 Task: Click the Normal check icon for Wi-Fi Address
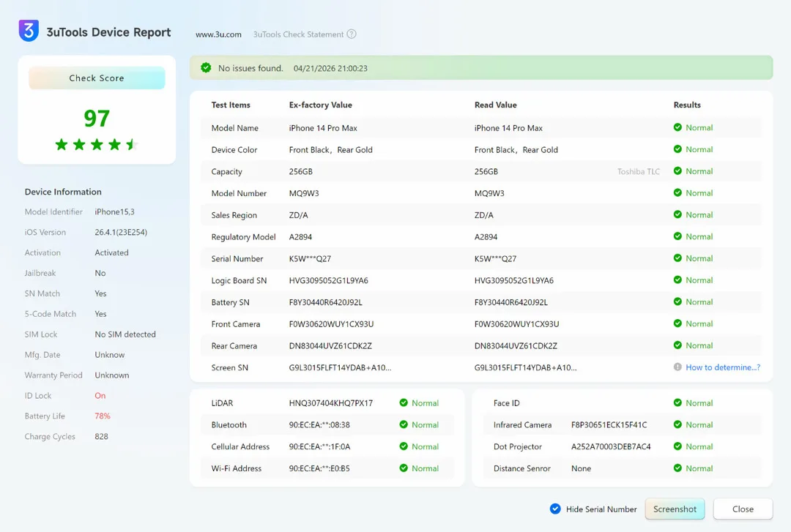coord(404,468)
